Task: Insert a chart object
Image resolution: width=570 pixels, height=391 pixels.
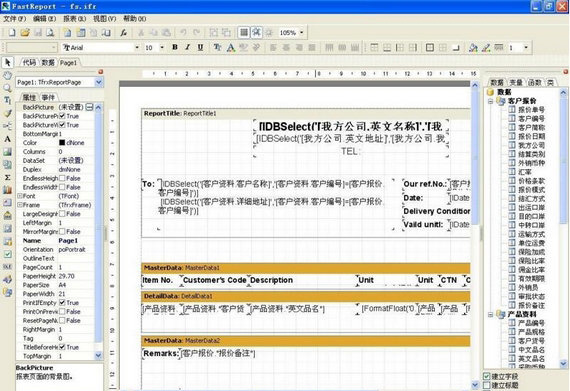Action: [x=8, y=190]
